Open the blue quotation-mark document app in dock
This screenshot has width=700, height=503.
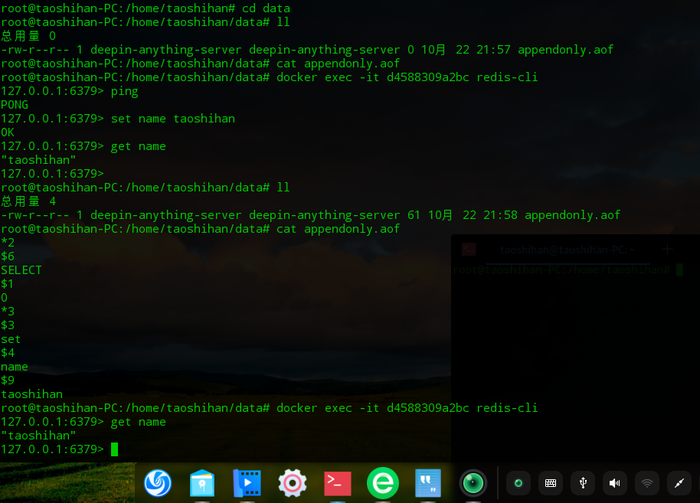(428, 483)
